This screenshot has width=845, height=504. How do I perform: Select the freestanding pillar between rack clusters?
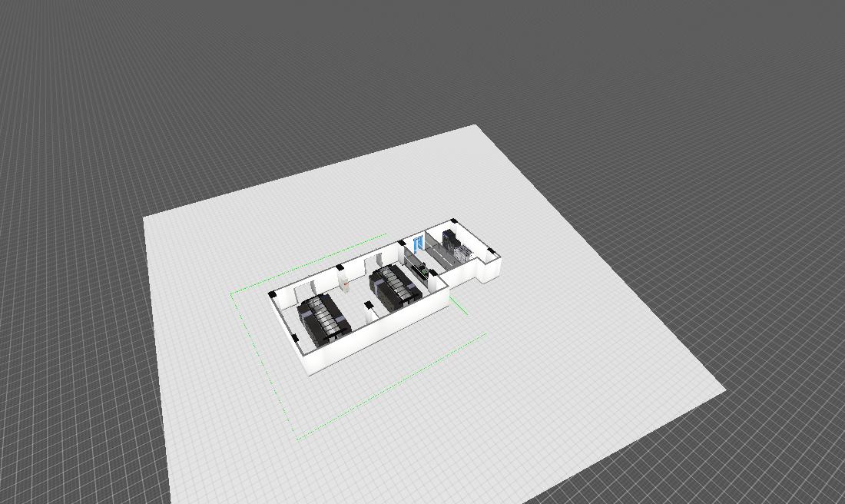tap(369, 308)
